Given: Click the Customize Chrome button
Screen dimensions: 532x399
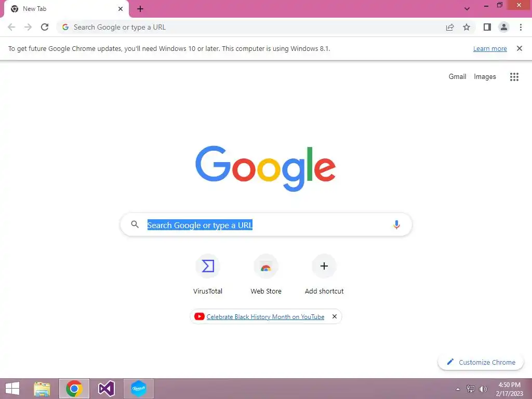Looking at the screenshot, I should [x=481, y=362].
